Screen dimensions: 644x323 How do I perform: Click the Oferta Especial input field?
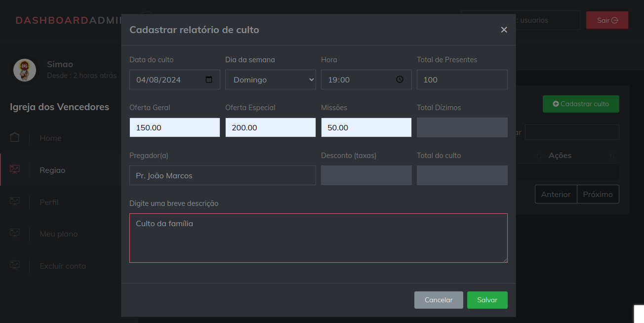[270, 127]
